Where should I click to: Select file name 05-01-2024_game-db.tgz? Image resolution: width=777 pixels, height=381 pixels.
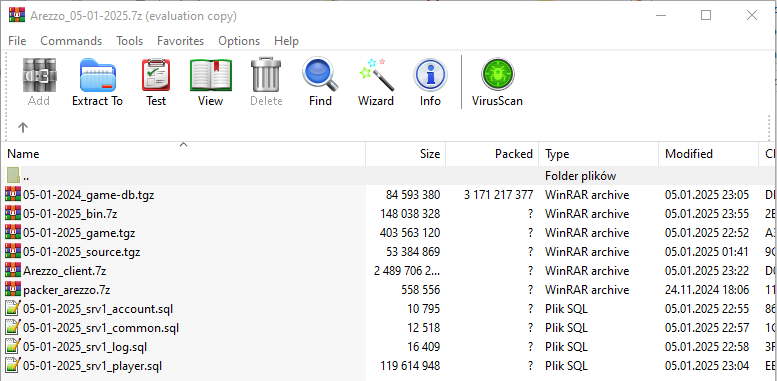(89, 195)
